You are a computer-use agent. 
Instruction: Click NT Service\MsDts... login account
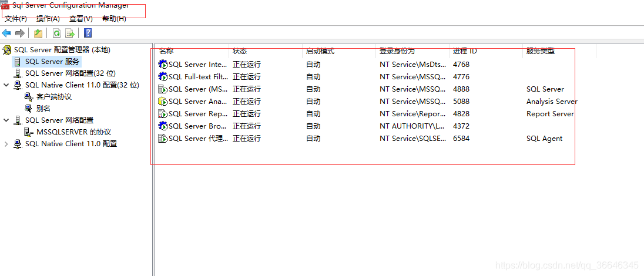(x=412, y=65)
